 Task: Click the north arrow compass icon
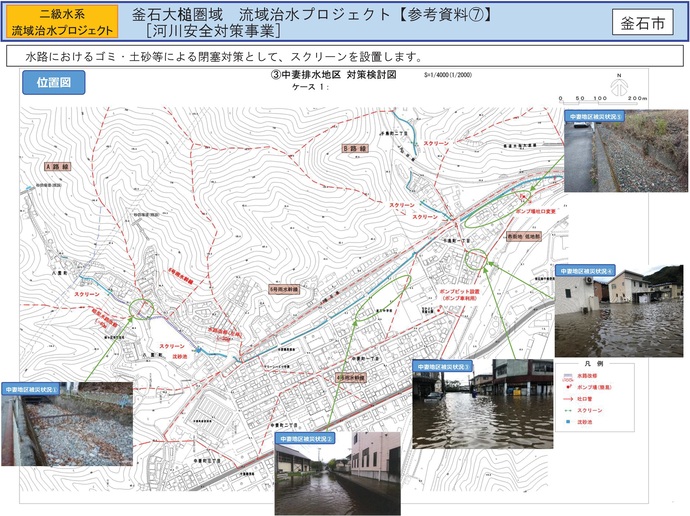(619, 81)
